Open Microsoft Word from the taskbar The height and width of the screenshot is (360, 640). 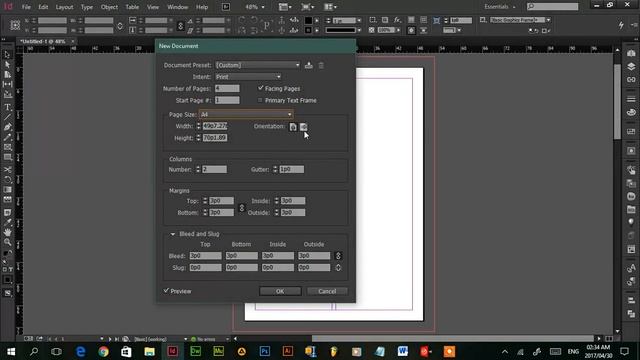402,351
